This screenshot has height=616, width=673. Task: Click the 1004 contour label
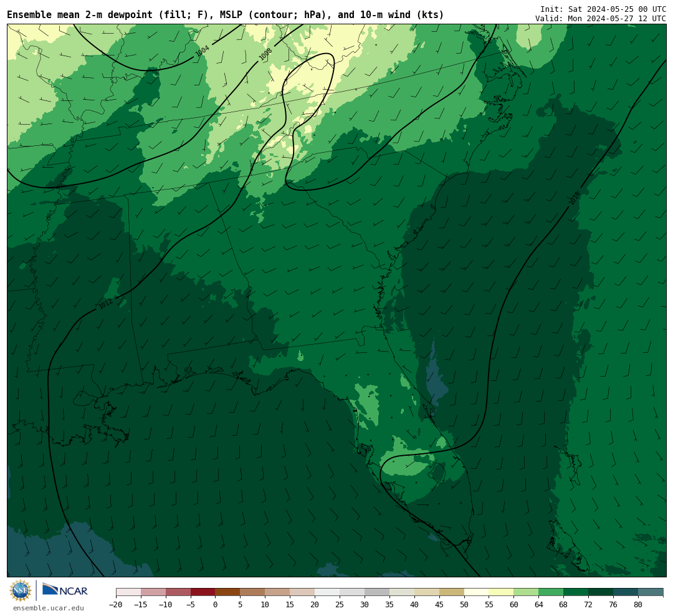tap(202, 51)
